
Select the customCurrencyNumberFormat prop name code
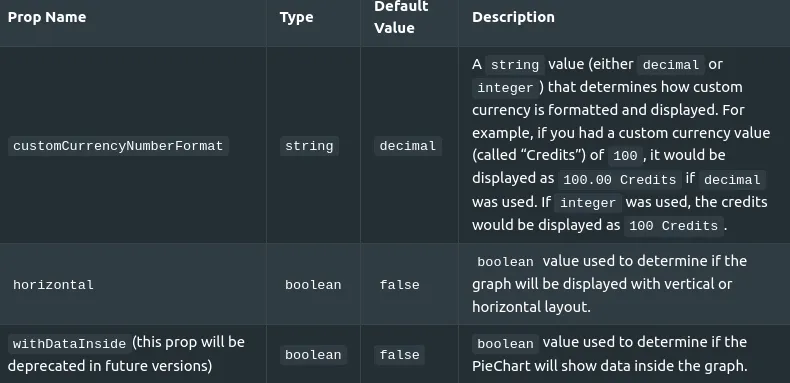118,146
